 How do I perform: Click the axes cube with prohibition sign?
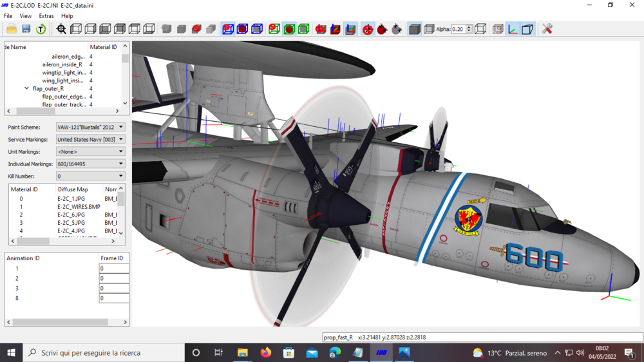pos(321,29)
